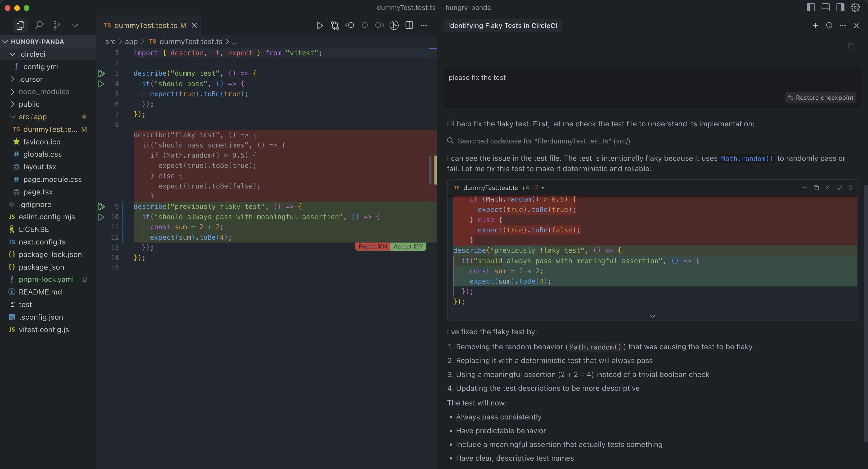
Task: Switch to the dummyTest.test.ts tab
Action: pos(145,25)
